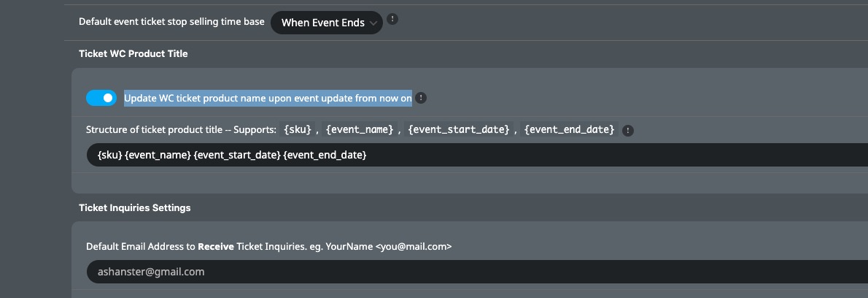Click info icon next to stop selling dropdown

click(392, 19)
